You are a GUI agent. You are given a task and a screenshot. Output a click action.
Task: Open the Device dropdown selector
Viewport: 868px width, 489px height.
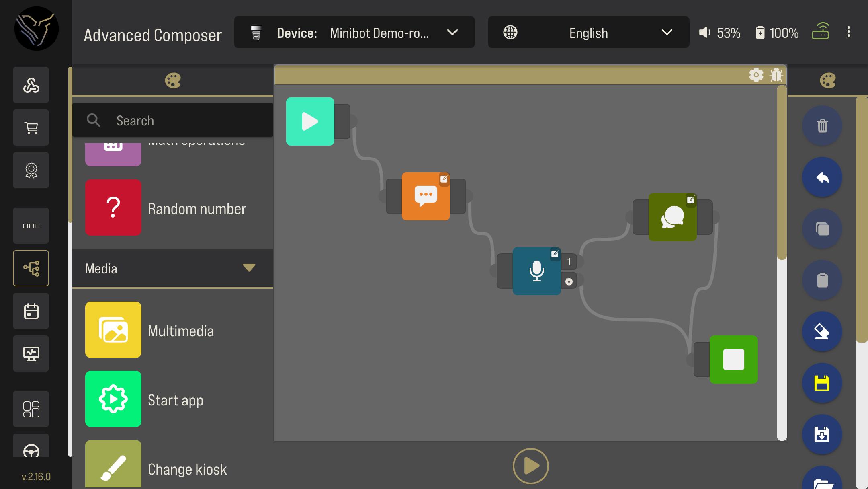pyautogui.click(x=354, y=32)
